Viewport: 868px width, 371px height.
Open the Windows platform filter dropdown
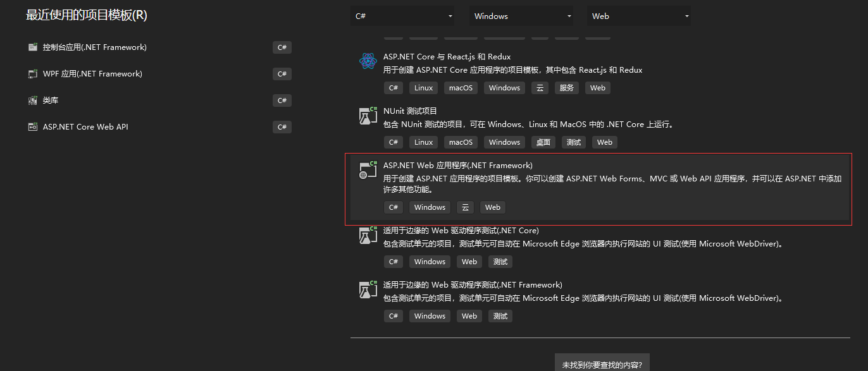pos(521,16)
